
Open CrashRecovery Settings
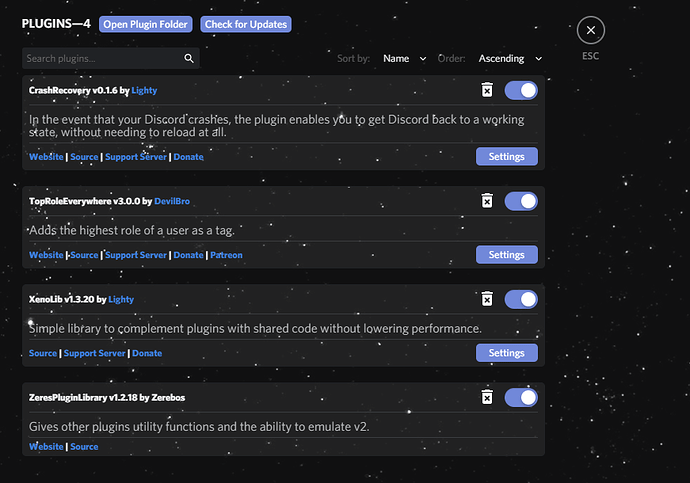coord(506,157)
